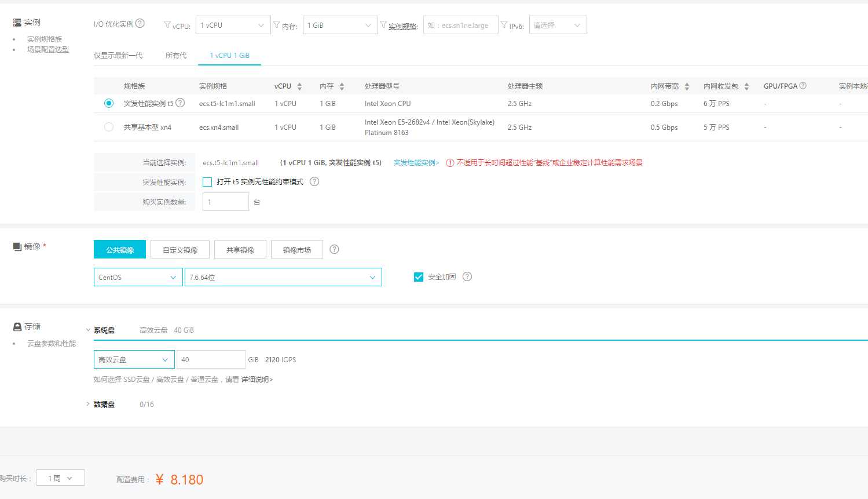Click the 购买实例数量 quantity field

click(226, 202)
